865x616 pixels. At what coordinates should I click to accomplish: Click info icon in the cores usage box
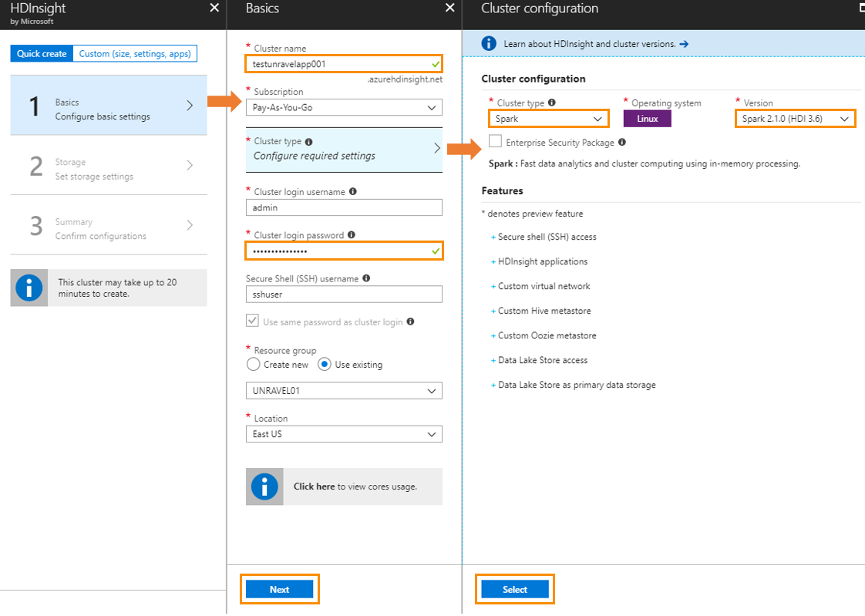(264, 487)
